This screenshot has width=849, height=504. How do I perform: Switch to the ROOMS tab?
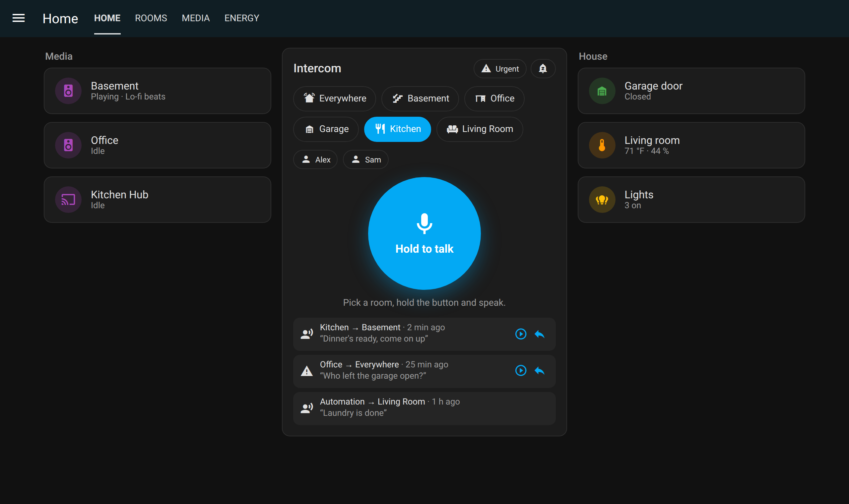click(151, 18)
